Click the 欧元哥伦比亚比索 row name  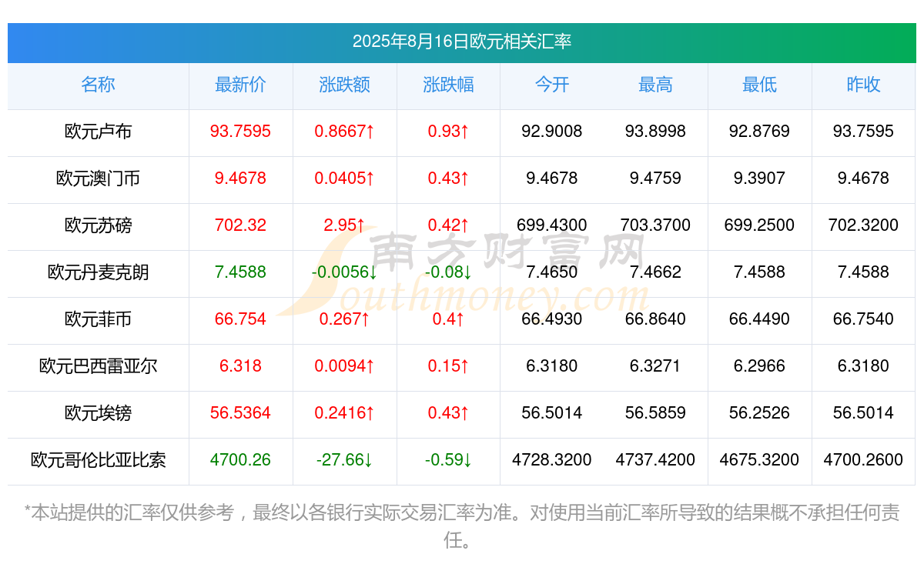[x=98, y=460]
